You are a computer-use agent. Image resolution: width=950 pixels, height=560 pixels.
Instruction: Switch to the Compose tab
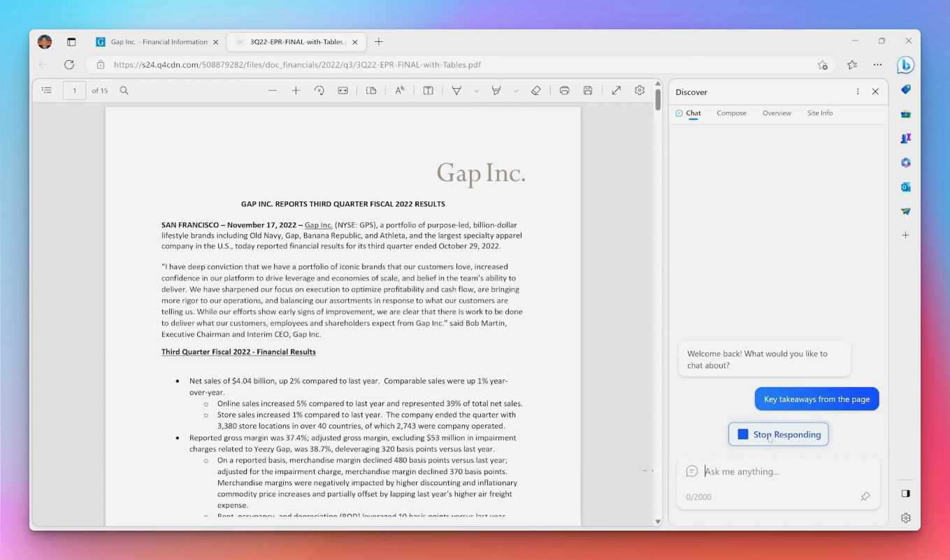tap(731, 113)
